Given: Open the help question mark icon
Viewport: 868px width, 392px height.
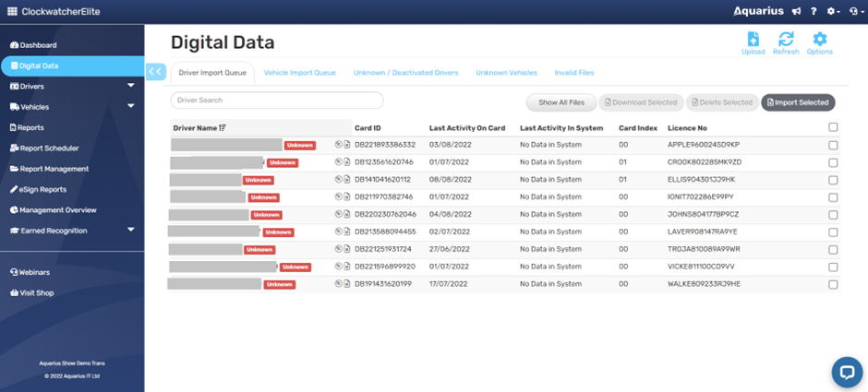Looking at the screenshot, I should pos(814,11).
